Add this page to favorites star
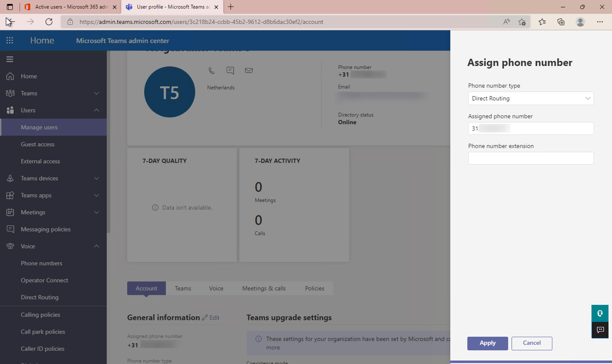612x364 pixels. pyautogui.click(x=522, y=22)
